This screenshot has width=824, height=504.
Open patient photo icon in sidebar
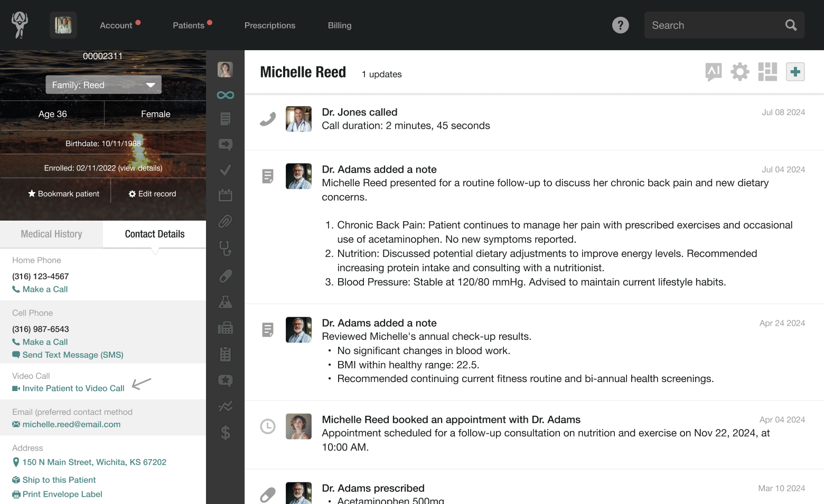pyautogui.click(x=226, y=69)
